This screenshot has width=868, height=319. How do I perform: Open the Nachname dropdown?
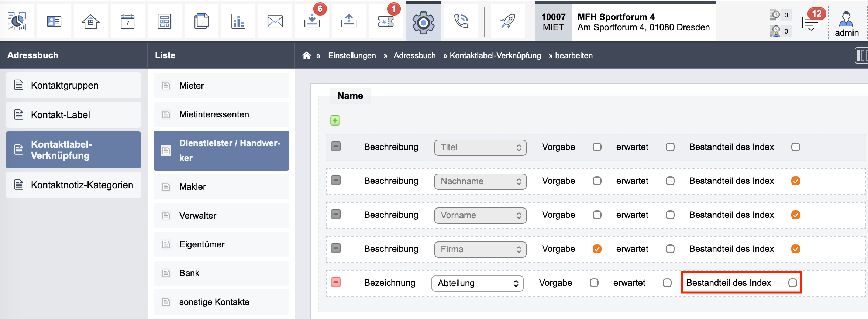click(480, 181)
